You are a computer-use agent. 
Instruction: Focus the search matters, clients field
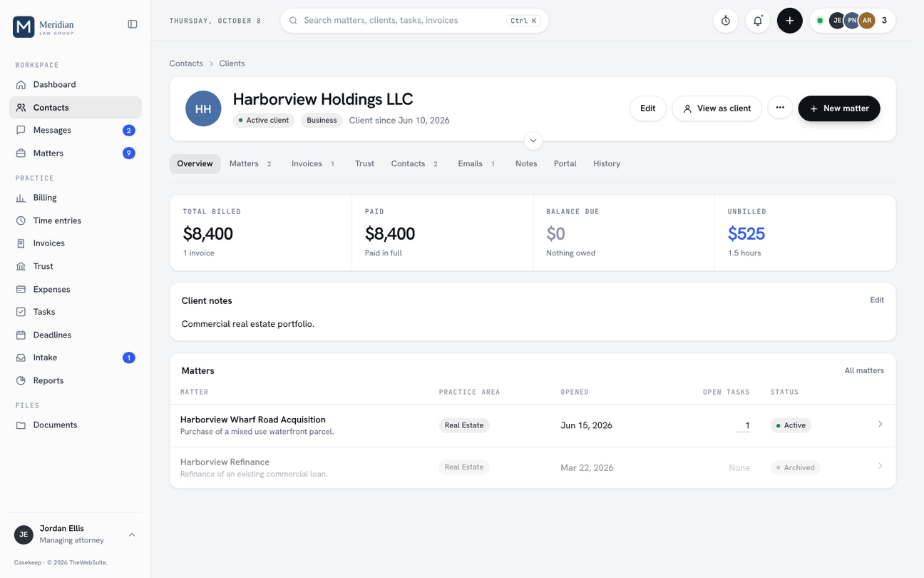pyautogui.click(x=414, y=21)
